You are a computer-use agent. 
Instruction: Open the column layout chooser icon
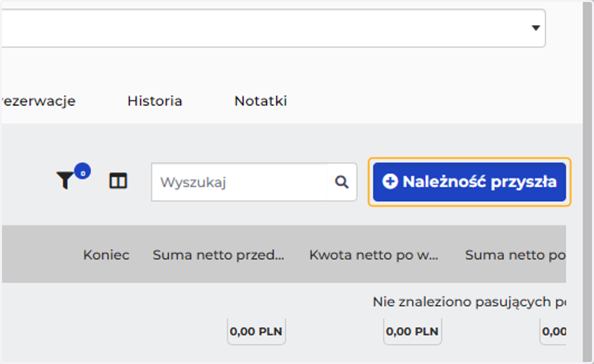(x=118, y=182)
